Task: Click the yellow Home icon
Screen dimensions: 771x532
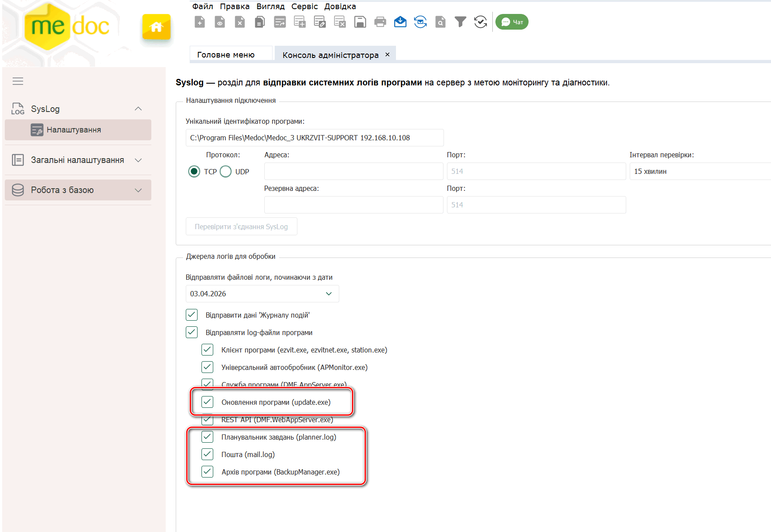Action: click(x=156, y=27)
